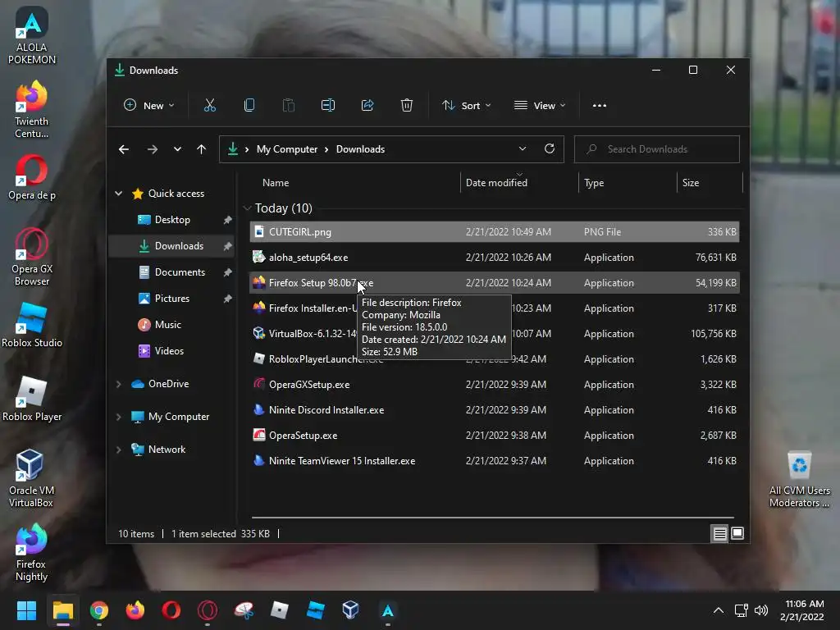Open Roblox Player desktop shortcut

coord(32,399)
